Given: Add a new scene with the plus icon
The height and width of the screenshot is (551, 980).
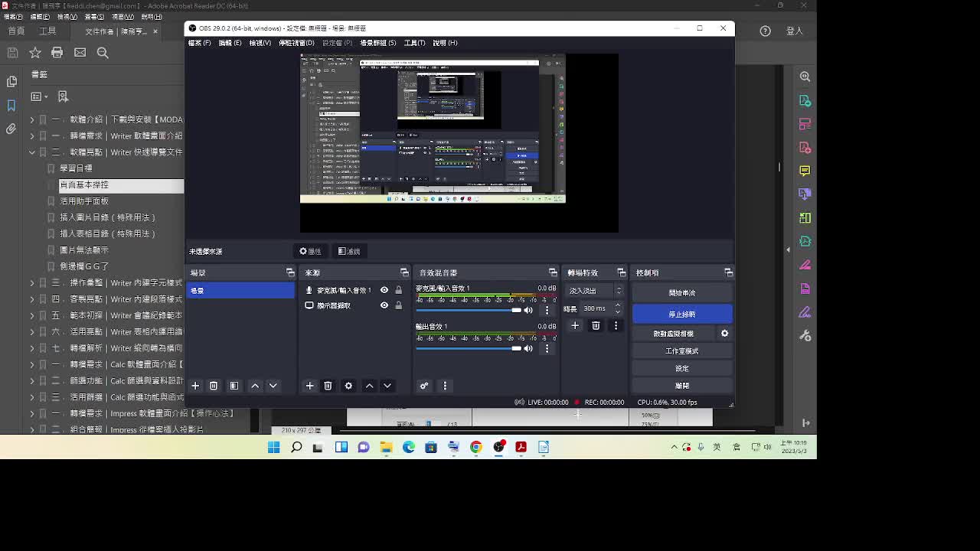Looking at the screenshot, I should click(195, 386).
